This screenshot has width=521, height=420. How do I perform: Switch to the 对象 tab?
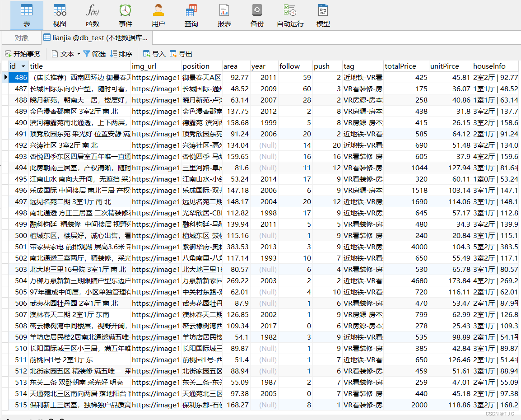(x=22, y=38)
